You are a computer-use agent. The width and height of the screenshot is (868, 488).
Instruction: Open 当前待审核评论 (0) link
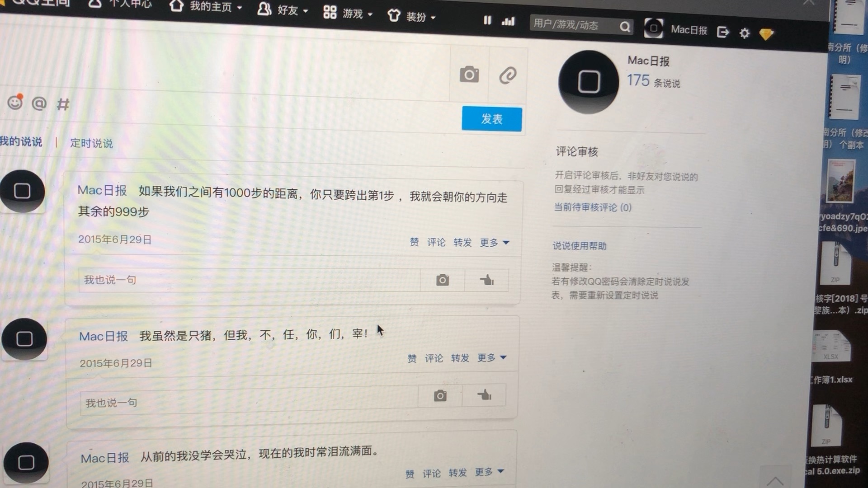[593, 207]
